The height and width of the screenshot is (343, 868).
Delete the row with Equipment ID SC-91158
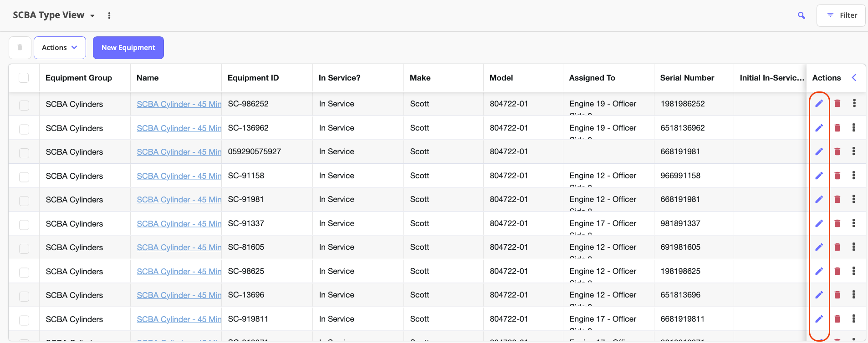pyautogui.click(x=837, y=176)
